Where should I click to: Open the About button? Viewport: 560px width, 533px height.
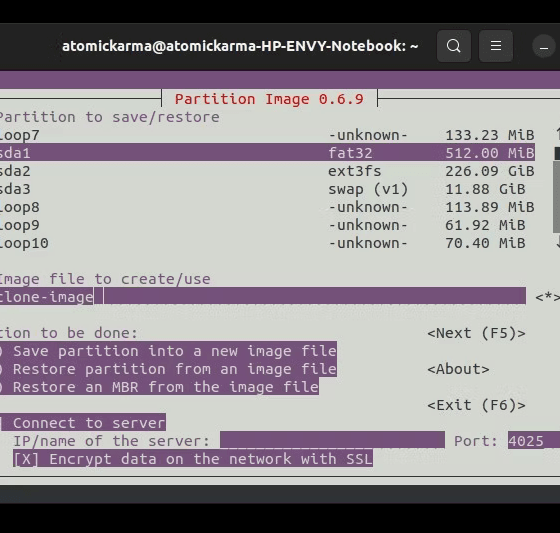pos(458,369)
